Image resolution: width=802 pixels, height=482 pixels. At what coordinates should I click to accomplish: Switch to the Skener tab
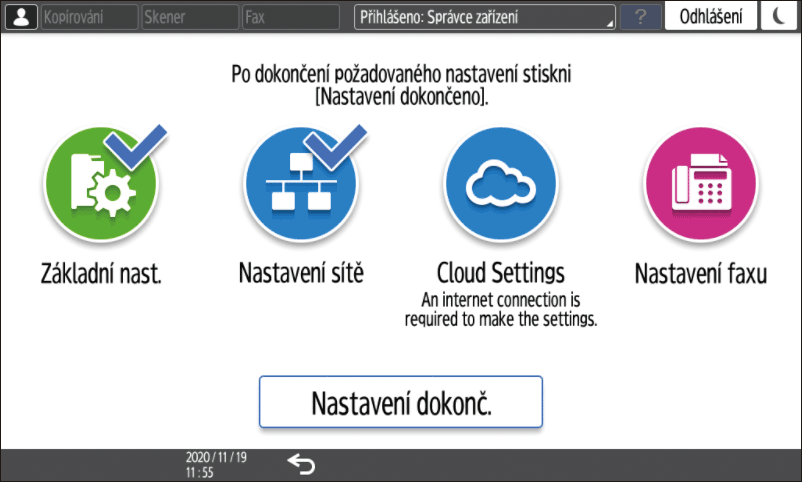pyautogui.click(x=188, y=17)
